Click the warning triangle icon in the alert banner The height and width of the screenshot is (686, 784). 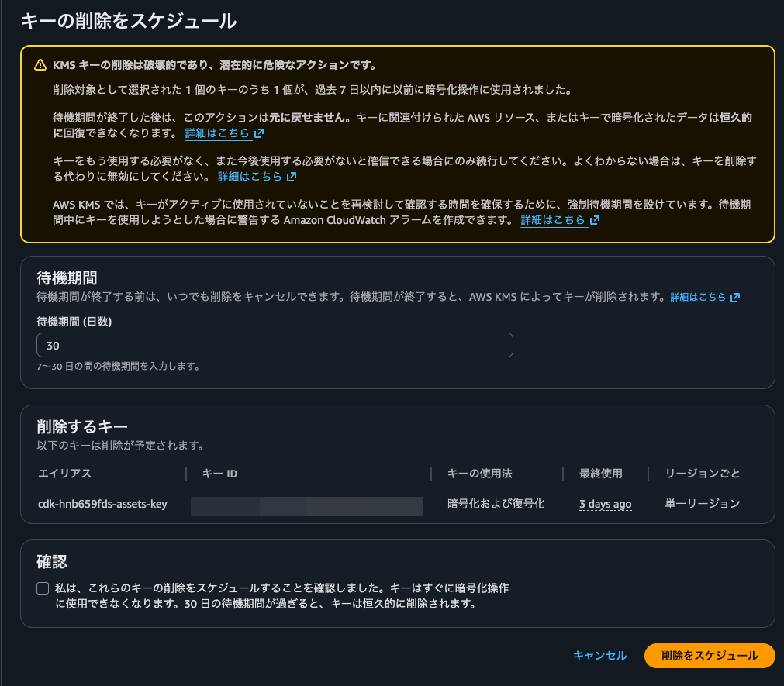pyautogui.click(x=40, y=65)
